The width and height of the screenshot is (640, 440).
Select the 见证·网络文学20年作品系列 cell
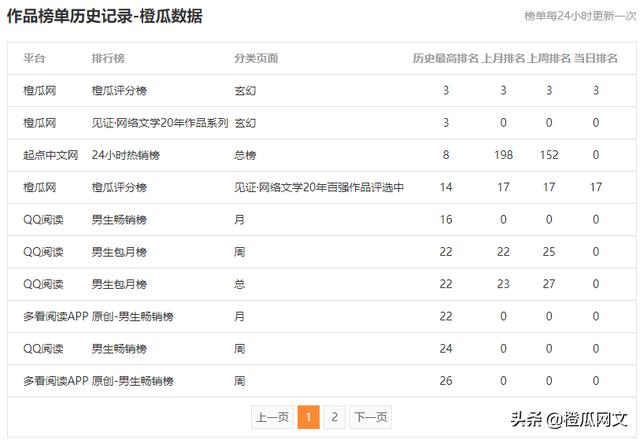coord(160,123)
